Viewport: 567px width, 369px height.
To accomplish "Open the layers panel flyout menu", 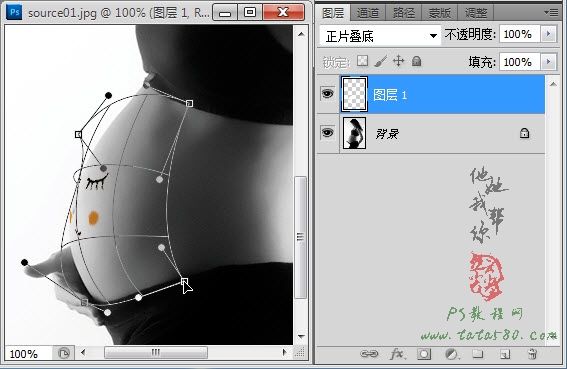I will 551,13.
